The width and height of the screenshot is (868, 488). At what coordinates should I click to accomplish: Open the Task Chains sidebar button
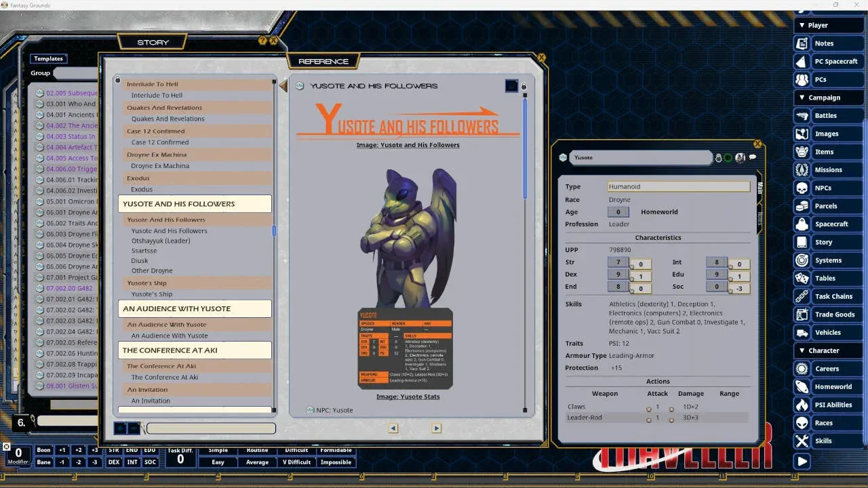[829, 296]
